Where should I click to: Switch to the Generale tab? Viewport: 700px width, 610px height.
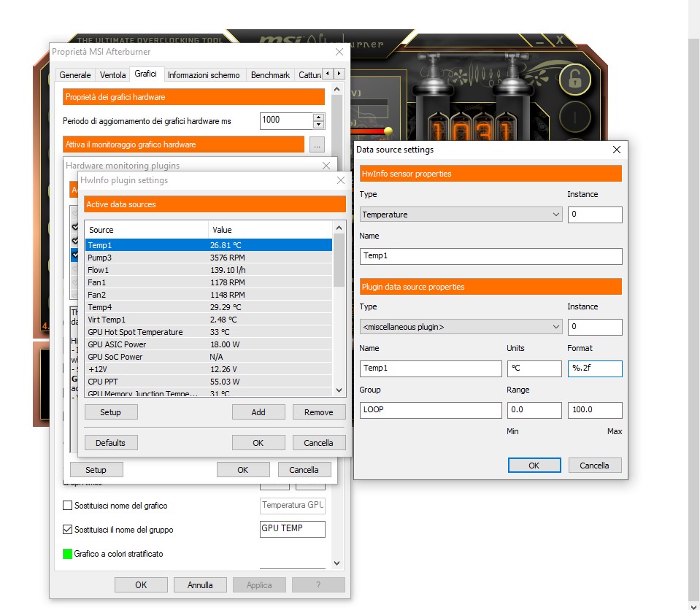[75, 75]
